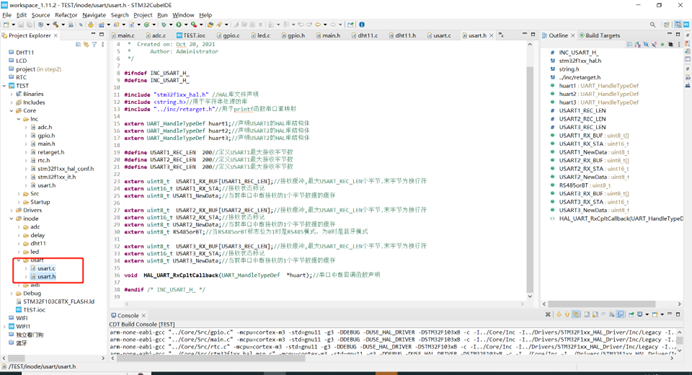Click the Debug bug toolbar icon

pos(164,25)
